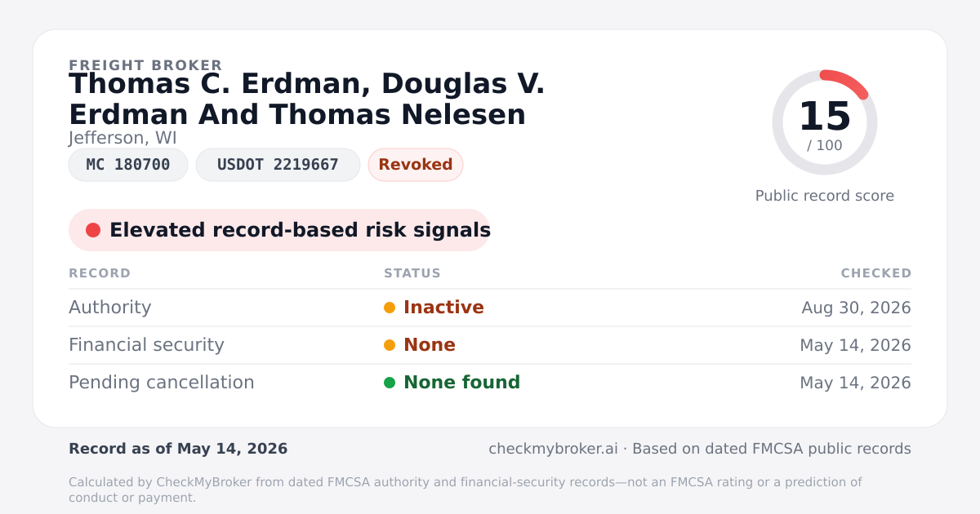The width and height of the screenshot is (980, 514).
Task: Click the RECORD column header
Action: 100,273
